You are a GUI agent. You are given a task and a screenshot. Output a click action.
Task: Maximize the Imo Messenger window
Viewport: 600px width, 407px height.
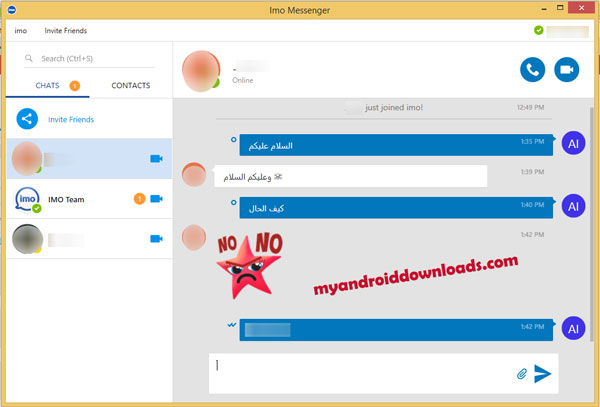[x=560, y=8]
